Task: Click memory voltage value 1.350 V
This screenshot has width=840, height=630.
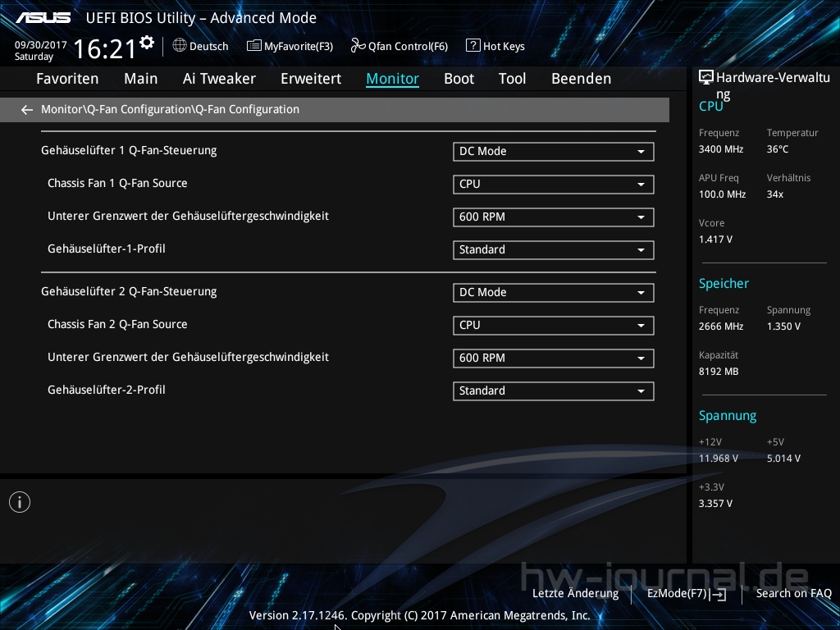Action: (x=783, y=326)
